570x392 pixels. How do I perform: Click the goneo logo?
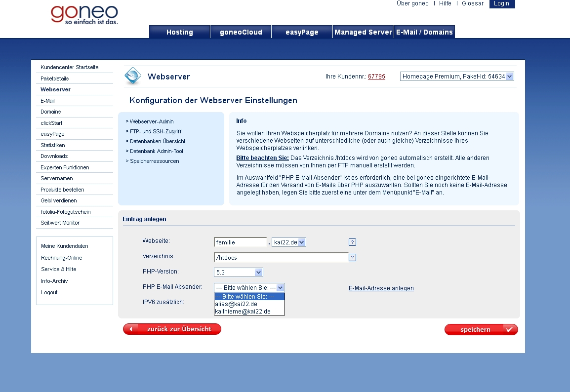click(84, 14)
